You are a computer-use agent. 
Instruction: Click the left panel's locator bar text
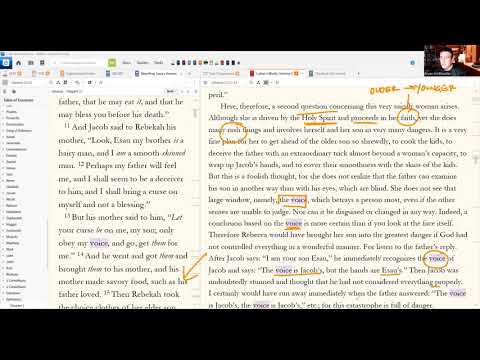tap(67, 91)
